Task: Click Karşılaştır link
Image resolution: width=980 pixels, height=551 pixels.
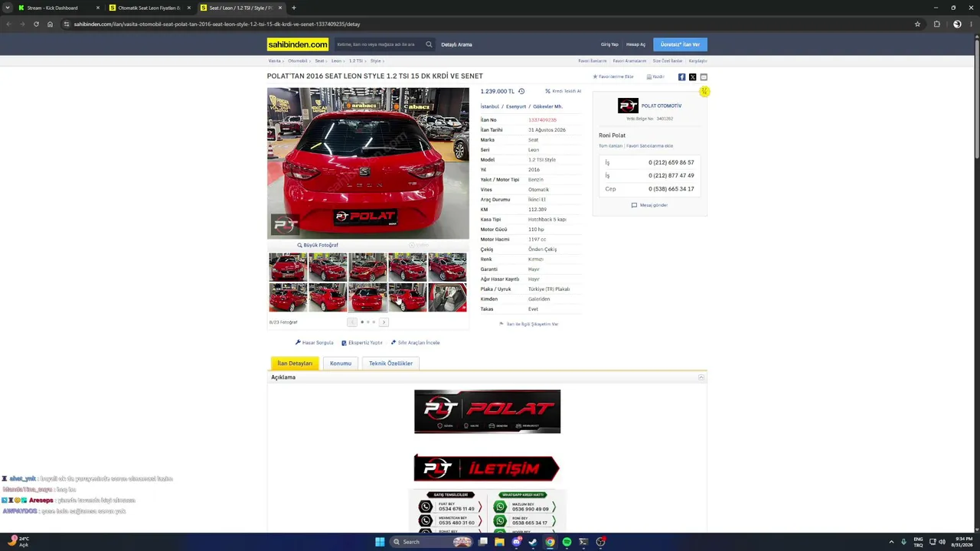Action: point(697,60)
